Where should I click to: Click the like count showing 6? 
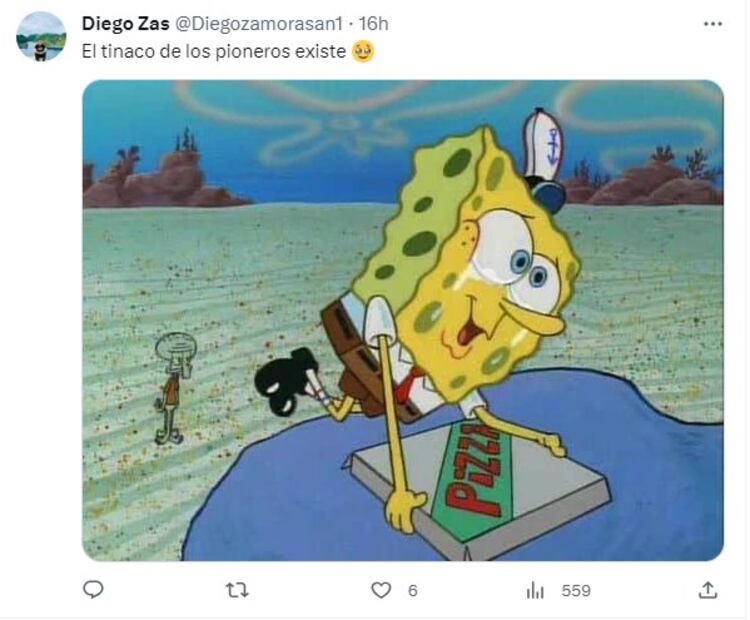(x=413, y=591)
